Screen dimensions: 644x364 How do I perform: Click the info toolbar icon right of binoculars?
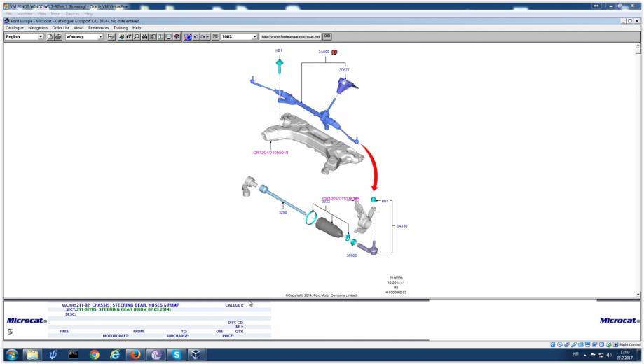point(153,36)
